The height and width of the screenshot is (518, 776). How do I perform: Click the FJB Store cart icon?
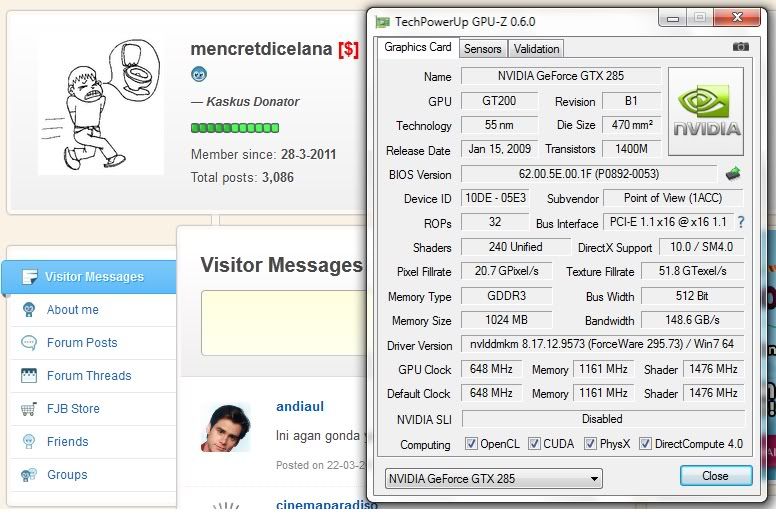click(29, 409)
